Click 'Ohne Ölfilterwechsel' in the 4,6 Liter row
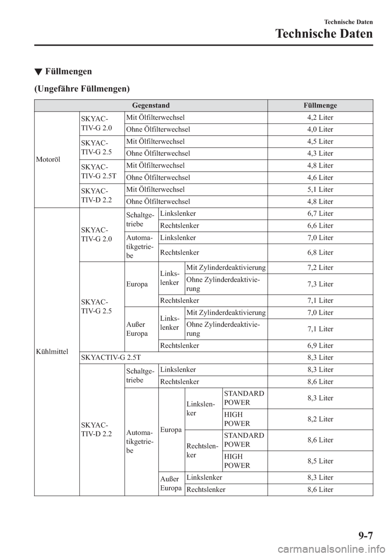 click(x=158, y=178)
